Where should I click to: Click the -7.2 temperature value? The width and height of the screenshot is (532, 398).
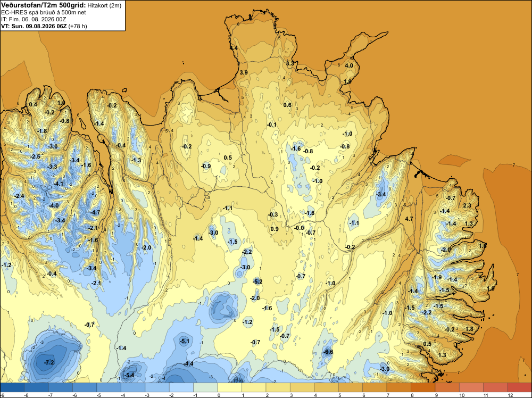click(x=49, y=362)
